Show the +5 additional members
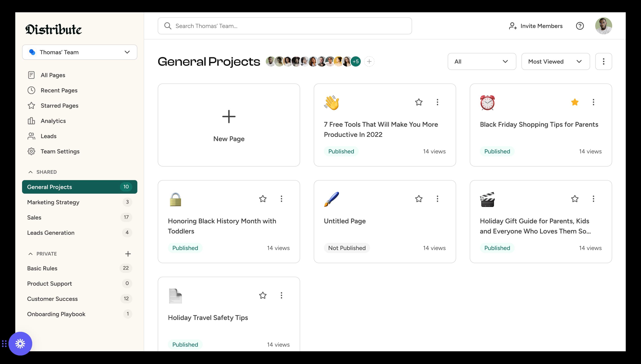 click(356, 61)
